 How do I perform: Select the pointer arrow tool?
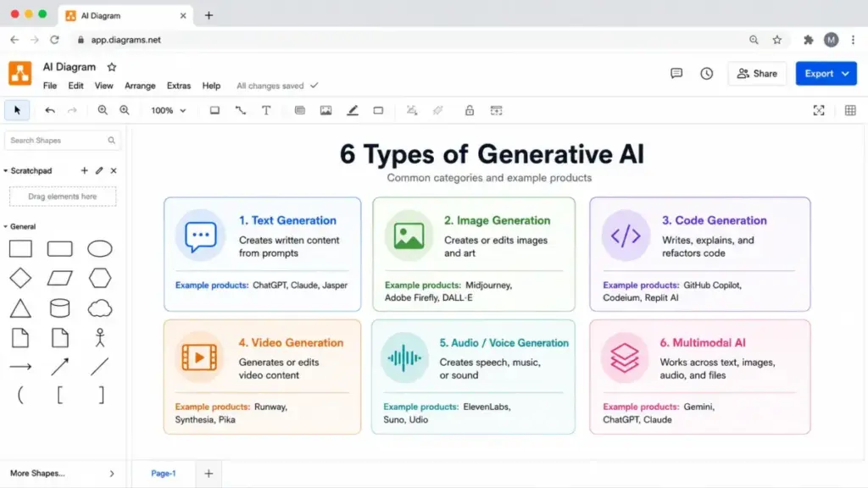(x=17, y=110)
